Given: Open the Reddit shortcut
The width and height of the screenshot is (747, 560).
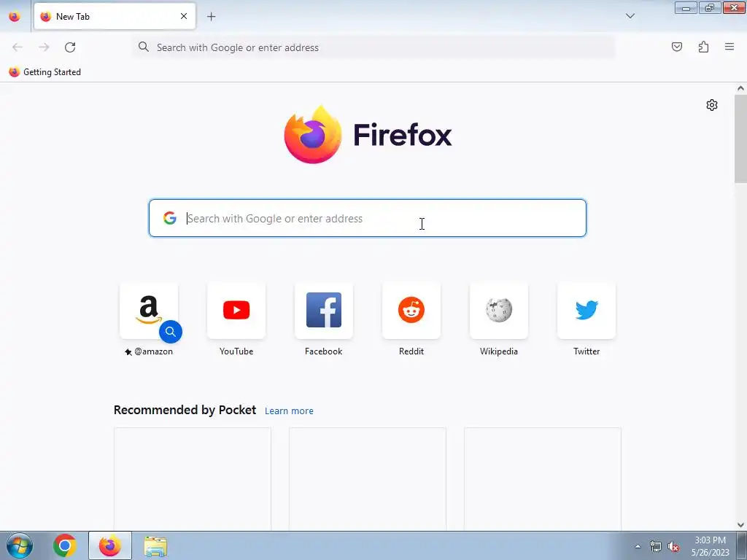Looking at the screenshot, I should pyautogui.click(x=411, y=311).
